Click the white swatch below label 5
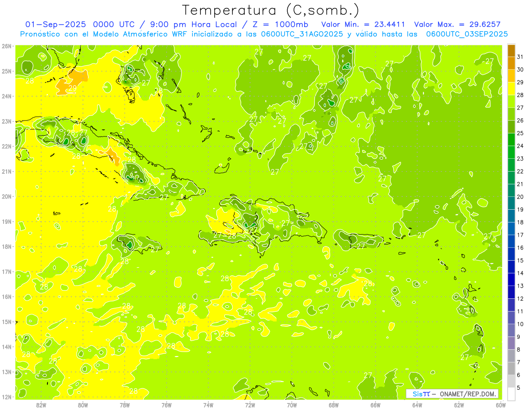 coord(511,394)
